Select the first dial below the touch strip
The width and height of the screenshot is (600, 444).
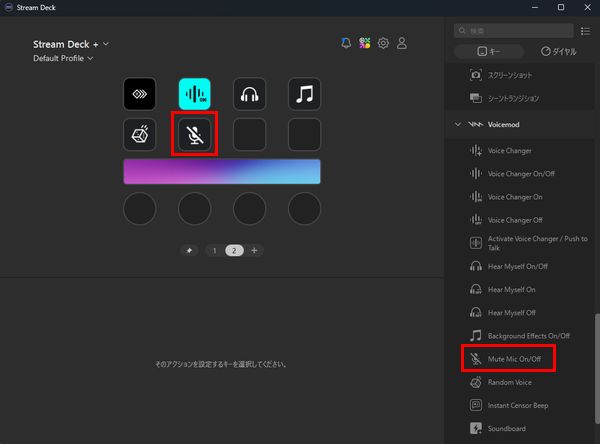click(x=140, y=209)
